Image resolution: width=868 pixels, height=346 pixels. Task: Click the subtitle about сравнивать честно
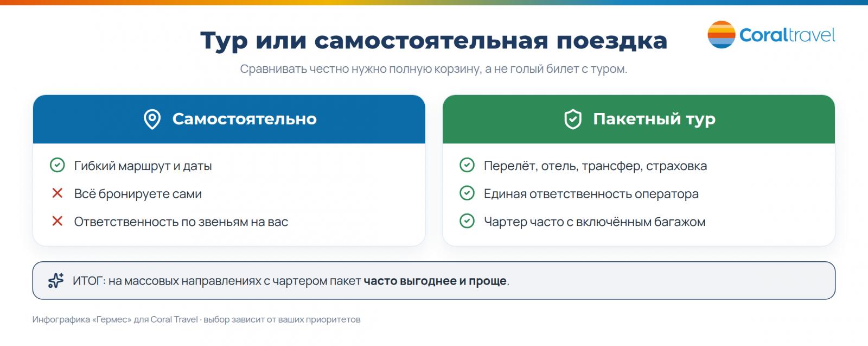pos(433,69)
